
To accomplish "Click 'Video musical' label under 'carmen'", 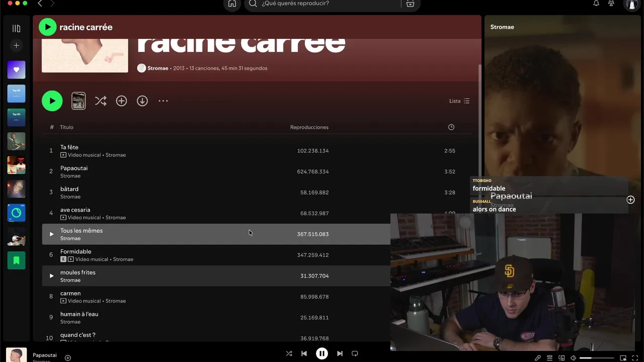I will (x=84, y=301).
